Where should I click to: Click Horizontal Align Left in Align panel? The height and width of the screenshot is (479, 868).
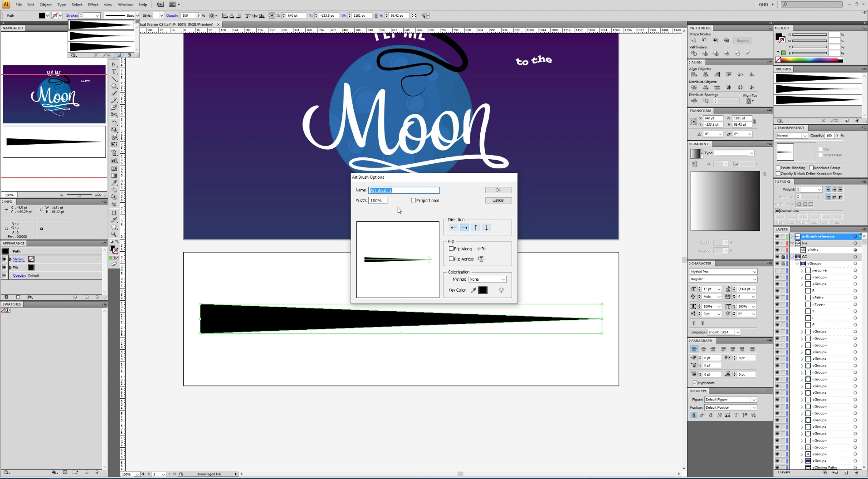tap(693, 74)
